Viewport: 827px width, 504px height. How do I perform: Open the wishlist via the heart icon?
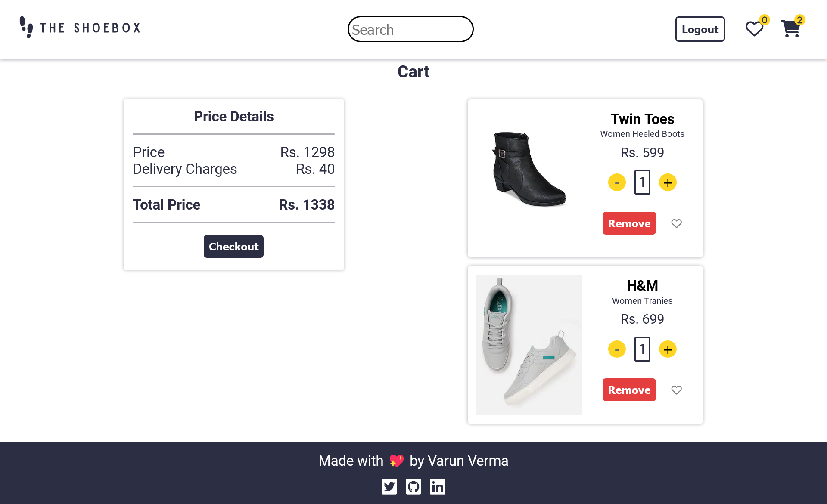click(x=754, y=28)
